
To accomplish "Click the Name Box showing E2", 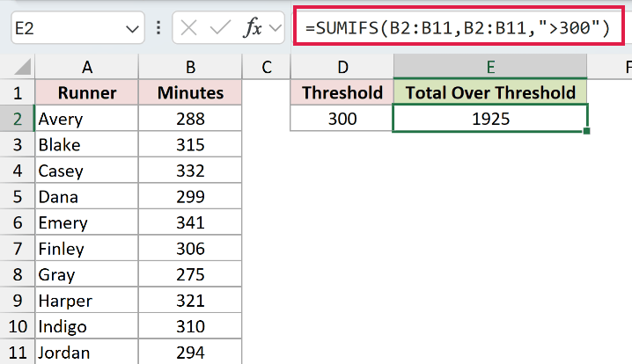I will [77, 28].
